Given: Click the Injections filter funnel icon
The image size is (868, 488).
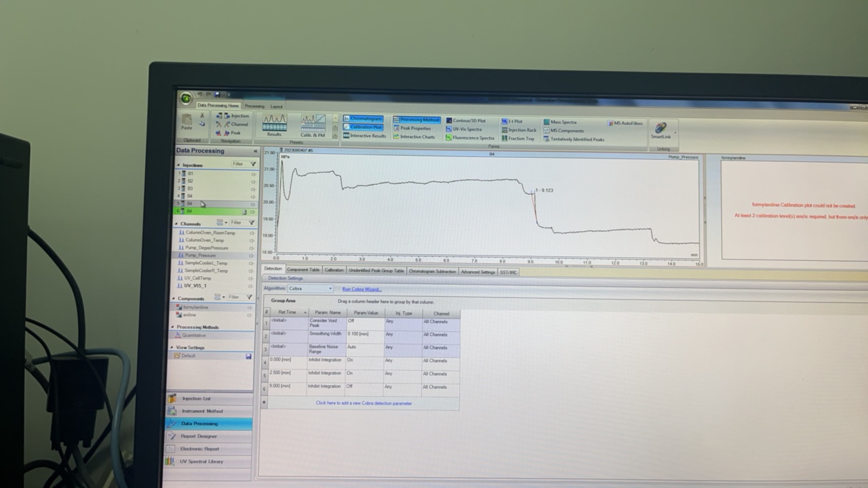Looking at the screenshot, I should point(253,164).
